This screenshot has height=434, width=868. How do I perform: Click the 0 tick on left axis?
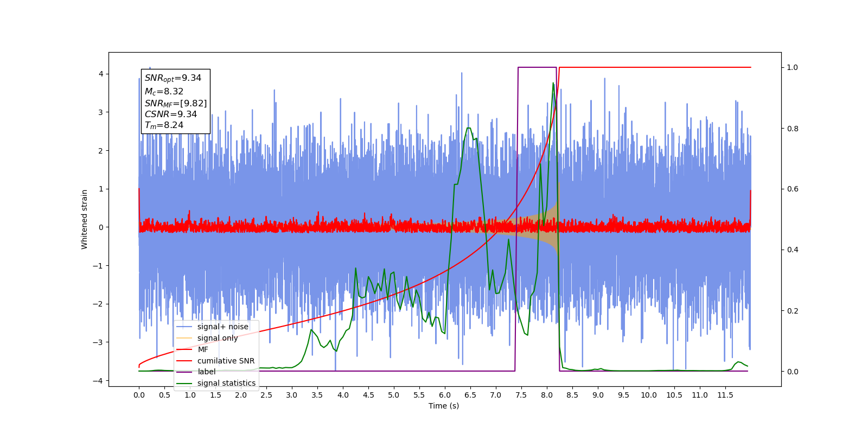point(100,227)
